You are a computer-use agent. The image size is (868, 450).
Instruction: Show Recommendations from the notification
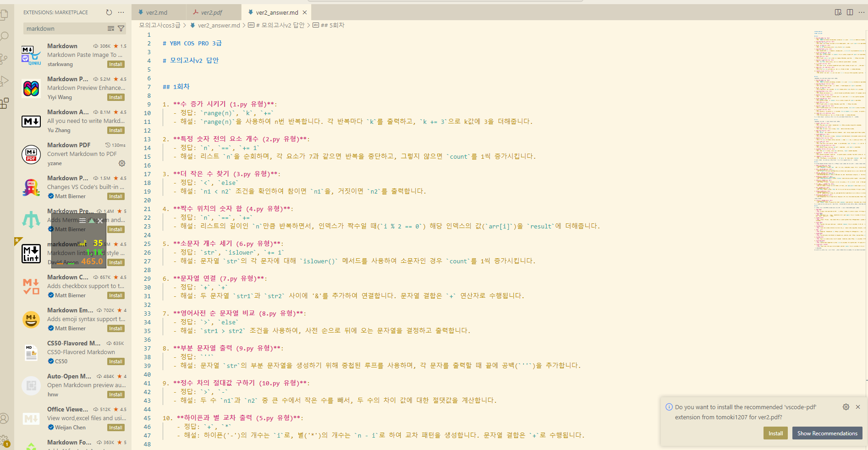coord(827,433)
